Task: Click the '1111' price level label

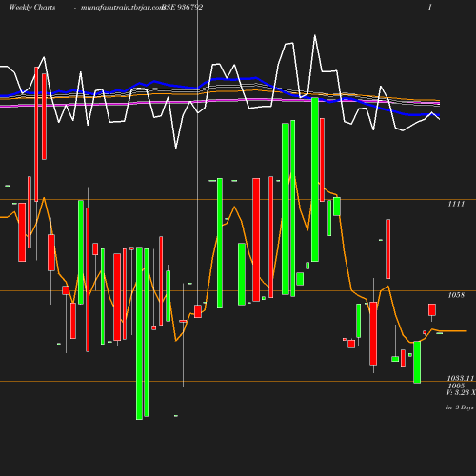Action: [456, 204]
